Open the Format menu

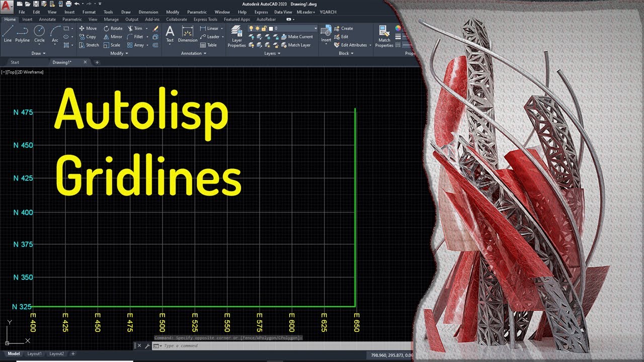coord(89,12)
